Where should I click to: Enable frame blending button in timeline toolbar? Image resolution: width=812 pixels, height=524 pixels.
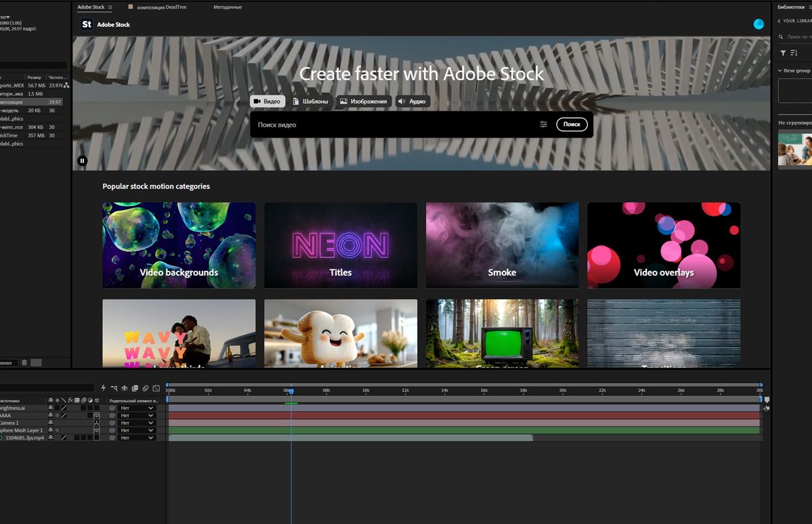[135, 388]
